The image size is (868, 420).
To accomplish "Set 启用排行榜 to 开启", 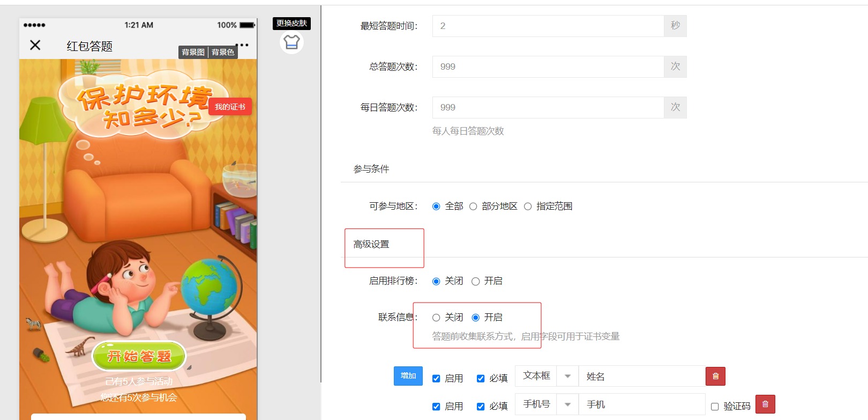I will point(475,282).
